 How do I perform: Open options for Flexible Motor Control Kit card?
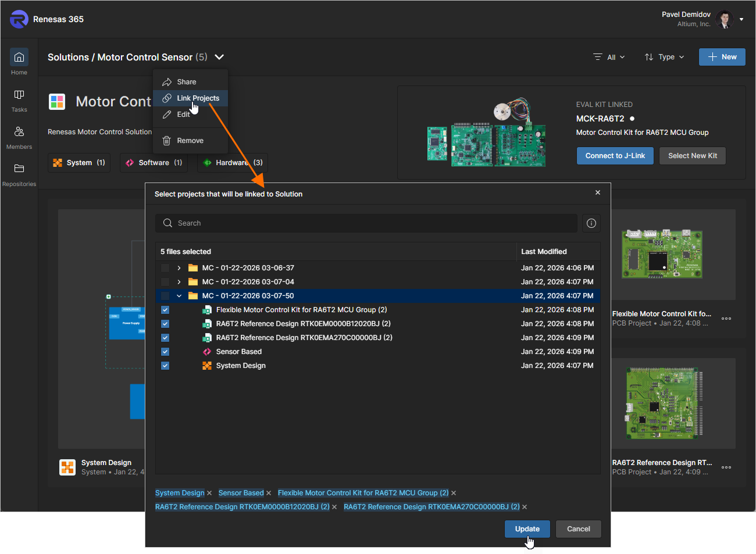pos(726,319)
